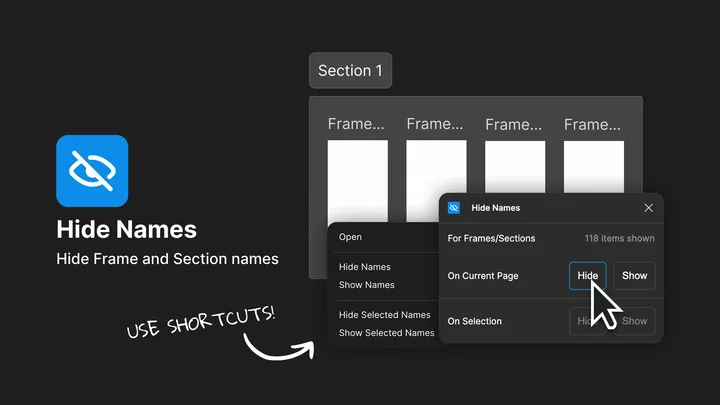Click the Hide Names dialog title
Viewport: 720px width, 405px height.
(x=495, y=208)
